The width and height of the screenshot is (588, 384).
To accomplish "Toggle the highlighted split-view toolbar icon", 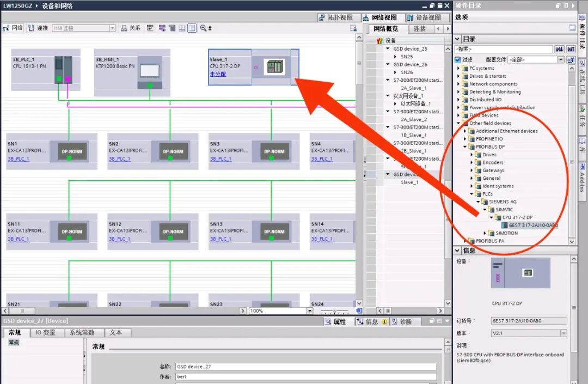I will point(192,28).
